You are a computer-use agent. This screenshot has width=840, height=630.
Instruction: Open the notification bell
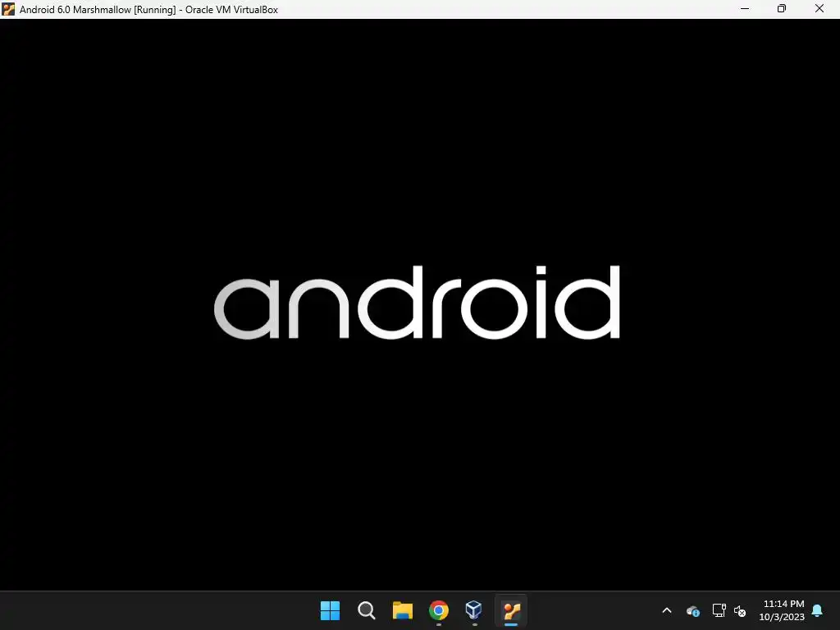pos(817,610)
